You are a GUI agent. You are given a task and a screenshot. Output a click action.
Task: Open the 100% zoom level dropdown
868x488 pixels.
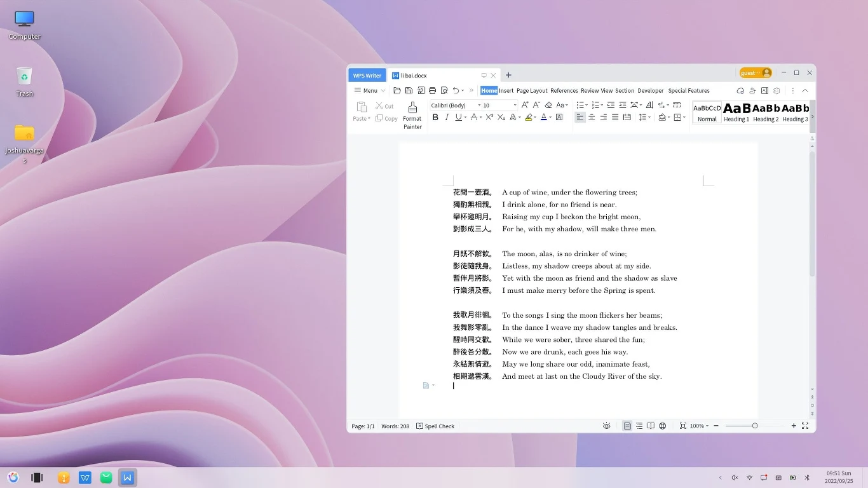point(699,426)
